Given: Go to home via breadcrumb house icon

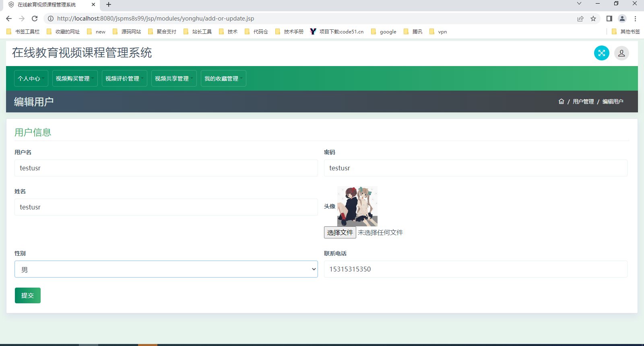Looking at the screenshot, I should click(561, 102).
